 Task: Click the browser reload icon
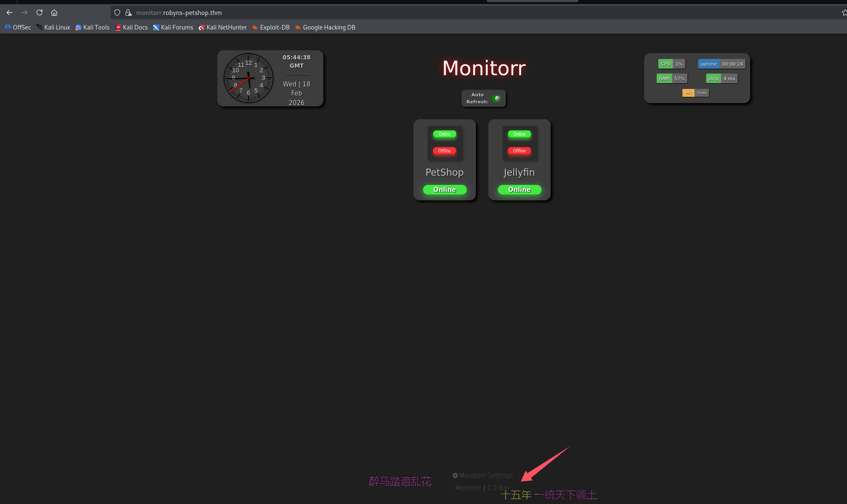39,12
